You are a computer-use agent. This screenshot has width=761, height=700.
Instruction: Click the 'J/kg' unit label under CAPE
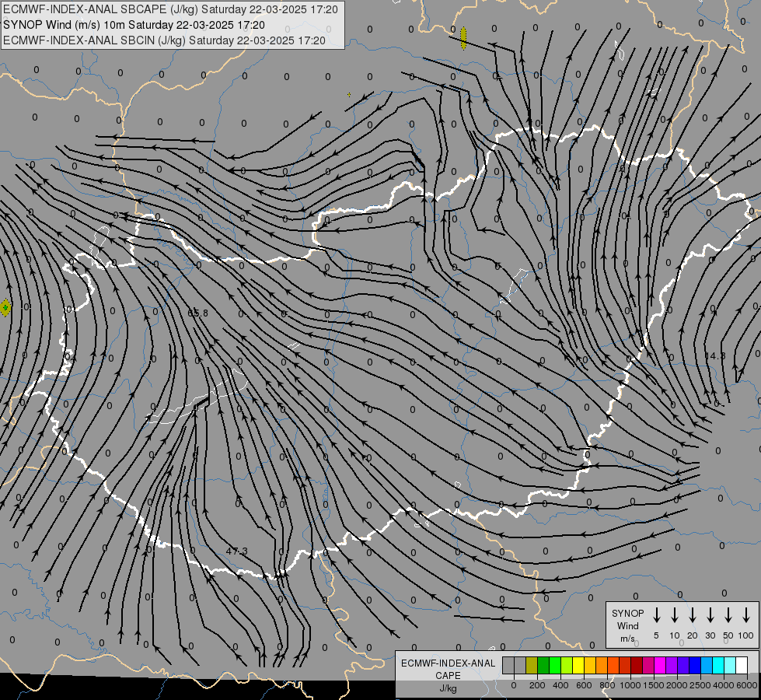448,688
